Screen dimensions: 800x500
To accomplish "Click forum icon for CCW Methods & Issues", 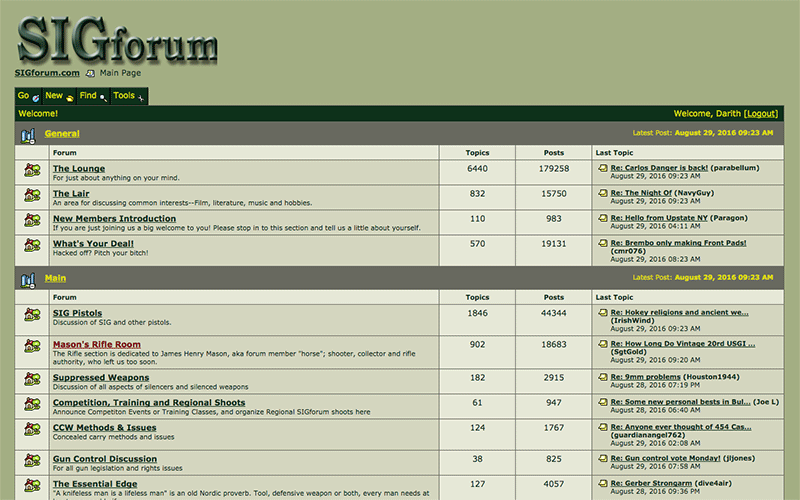I will (x=32, y=430).
